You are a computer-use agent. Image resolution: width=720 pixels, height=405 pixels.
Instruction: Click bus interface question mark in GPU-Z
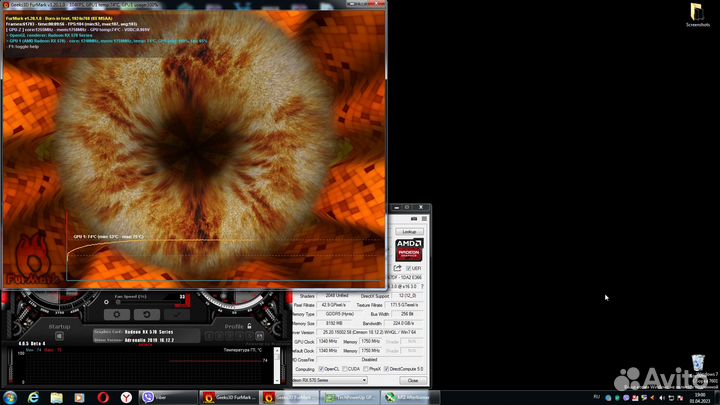coord(422,287)
